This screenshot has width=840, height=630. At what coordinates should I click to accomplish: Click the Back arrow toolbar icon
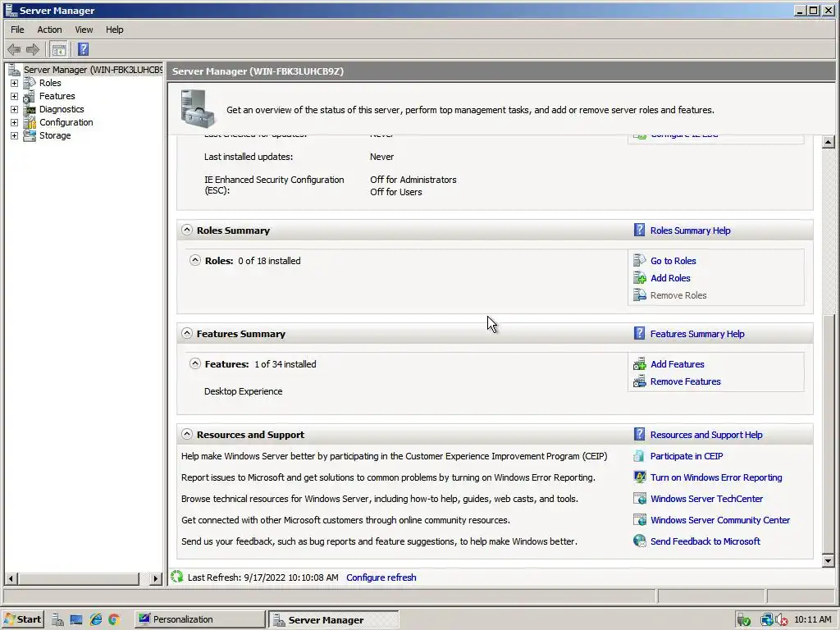14,50
